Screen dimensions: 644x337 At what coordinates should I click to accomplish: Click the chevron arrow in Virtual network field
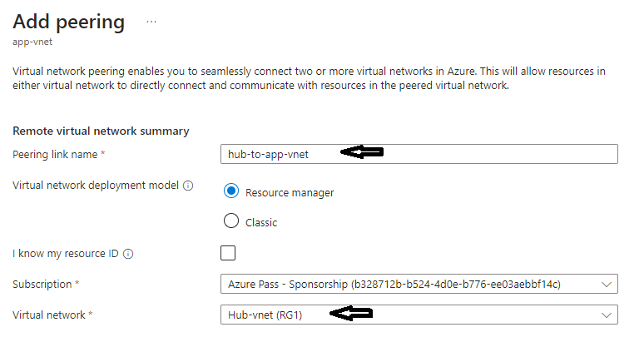[x=604, y=315]
